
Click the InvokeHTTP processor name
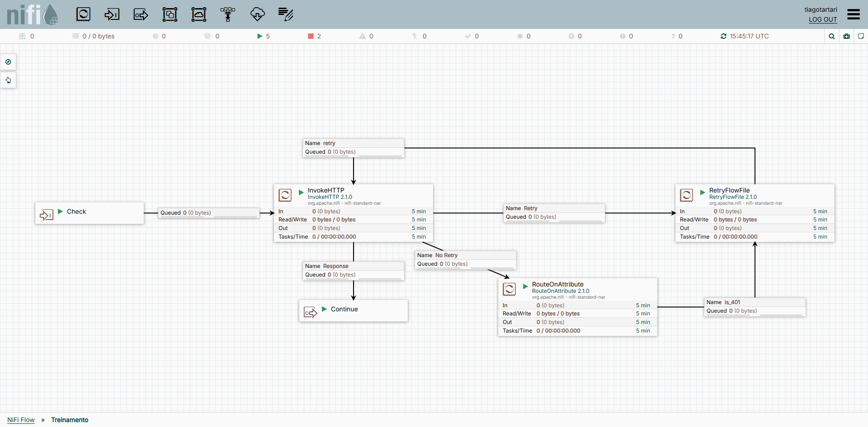326,190
